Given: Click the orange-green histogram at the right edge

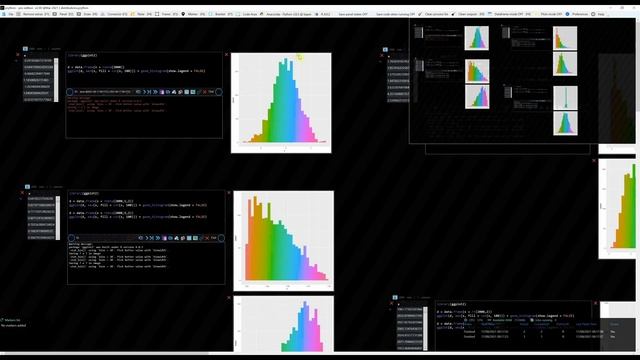Looking at the screenshot, I should (x=617, y=209).
